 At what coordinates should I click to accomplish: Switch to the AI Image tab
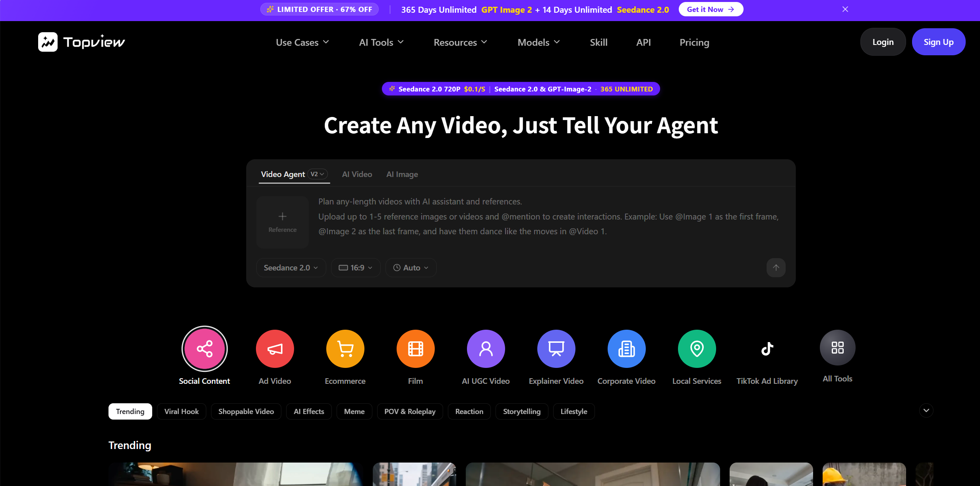coord(402,174)
